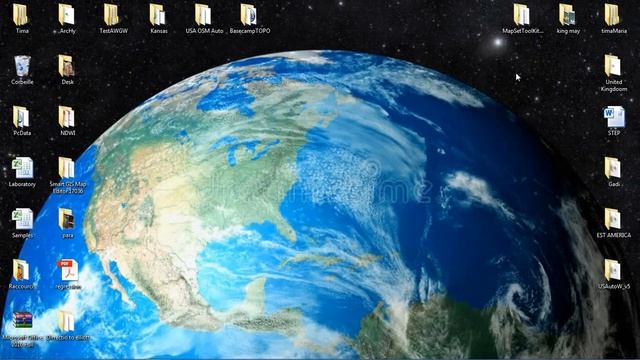640x360 pixels.
Task: Select the timaMaria folder
Action: (x=612, y=15)
